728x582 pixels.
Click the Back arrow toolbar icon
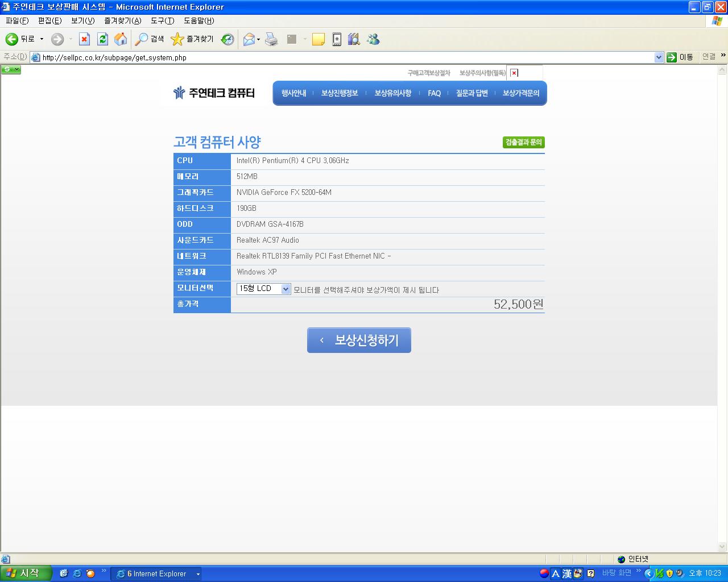point(11,39)
